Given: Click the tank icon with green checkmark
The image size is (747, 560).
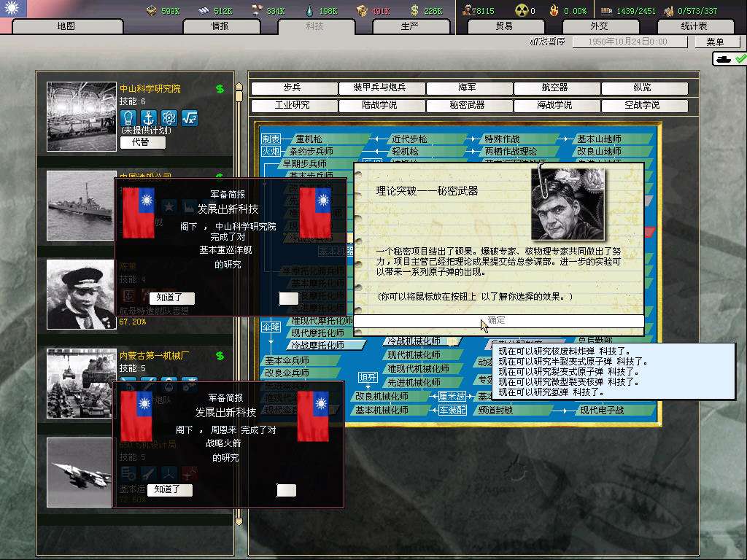Looking at the screenshot, I should tap(729, 59).
